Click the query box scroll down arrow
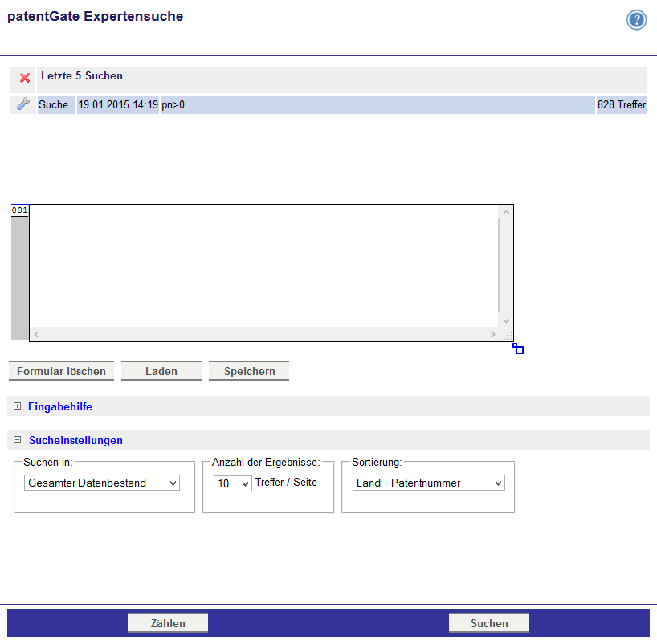 pos(506,321)
